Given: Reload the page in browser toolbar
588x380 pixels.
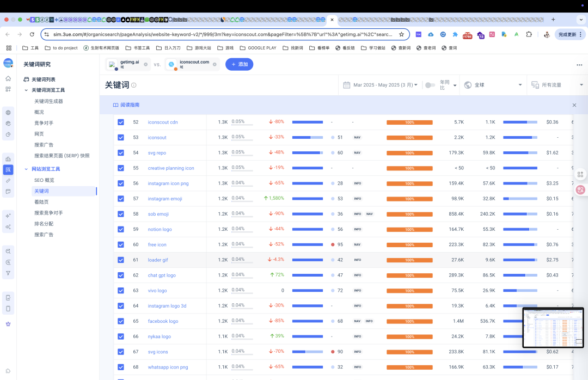Looking at the screenshot, I should [32, 34].
